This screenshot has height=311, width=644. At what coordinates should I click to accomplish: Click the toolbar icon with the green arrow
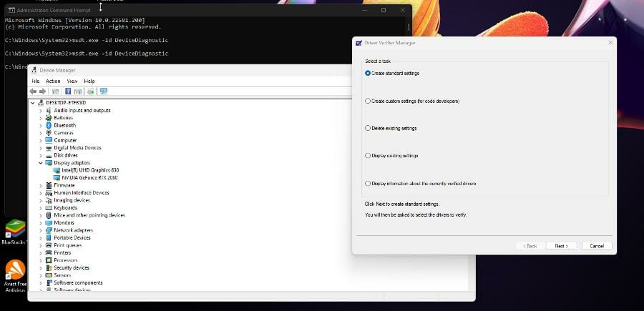pos(90,92)
